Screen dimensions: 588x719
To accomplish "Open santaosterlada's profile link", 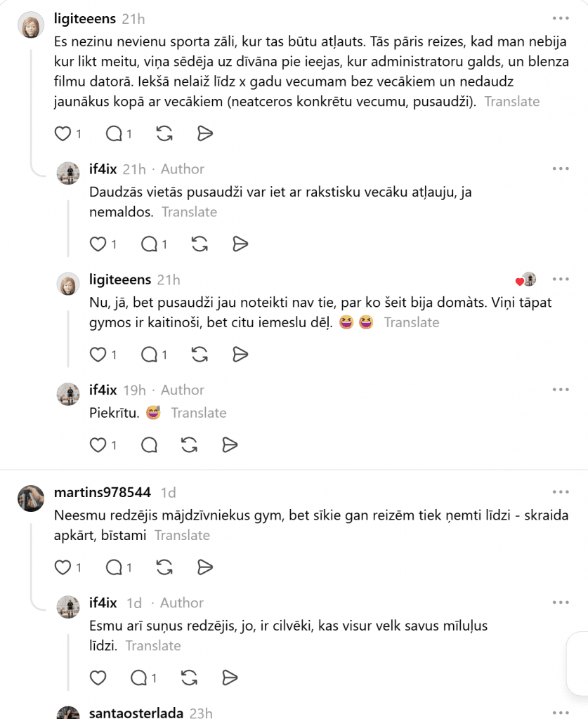I will [x=136, y=713].
